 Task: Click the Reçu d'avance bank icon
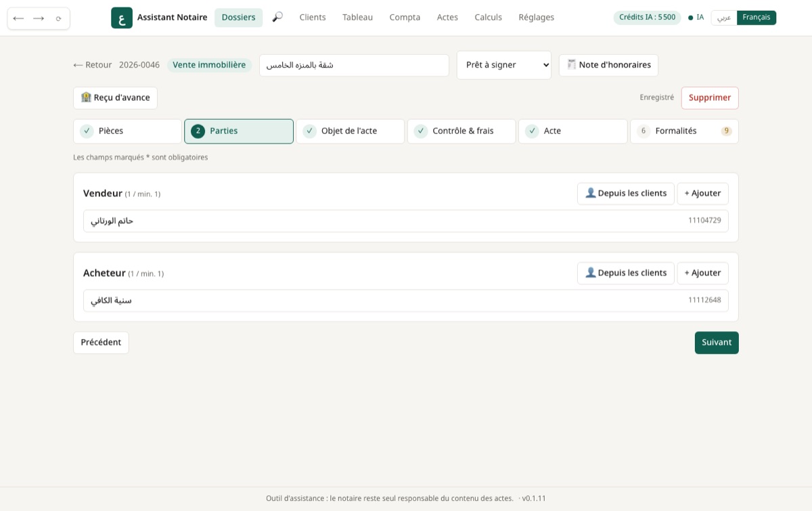(86, 97)
